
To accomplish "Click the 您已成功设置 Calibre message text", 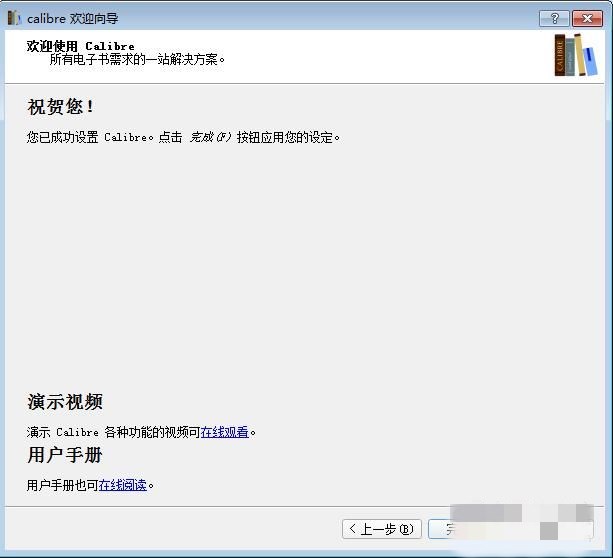I will (x=183, y=137).
